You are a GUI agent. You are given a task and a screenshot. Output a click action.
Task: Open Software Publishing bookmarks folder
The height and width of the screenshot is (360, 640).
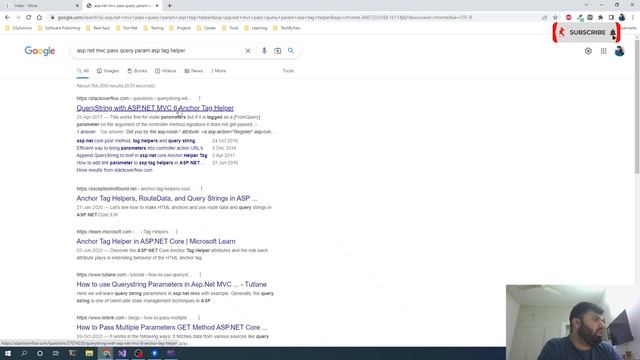coord(59,28)
